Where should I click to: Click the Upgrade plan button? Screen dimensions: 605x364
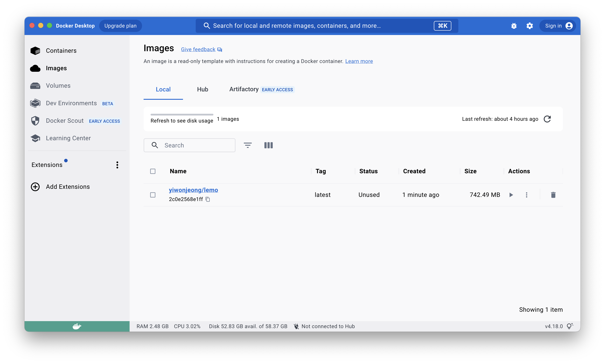tap(120, 26)
